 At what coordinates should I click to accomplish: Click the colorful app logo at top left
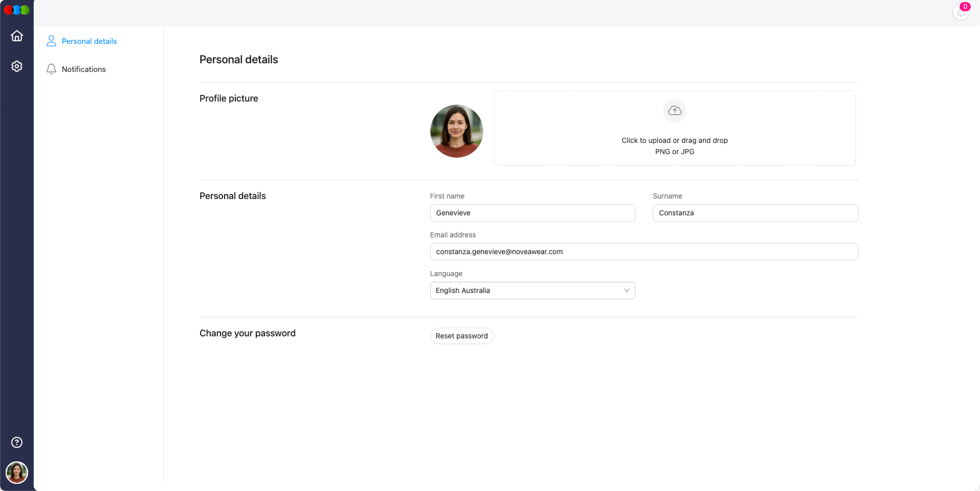pos(17,10)
